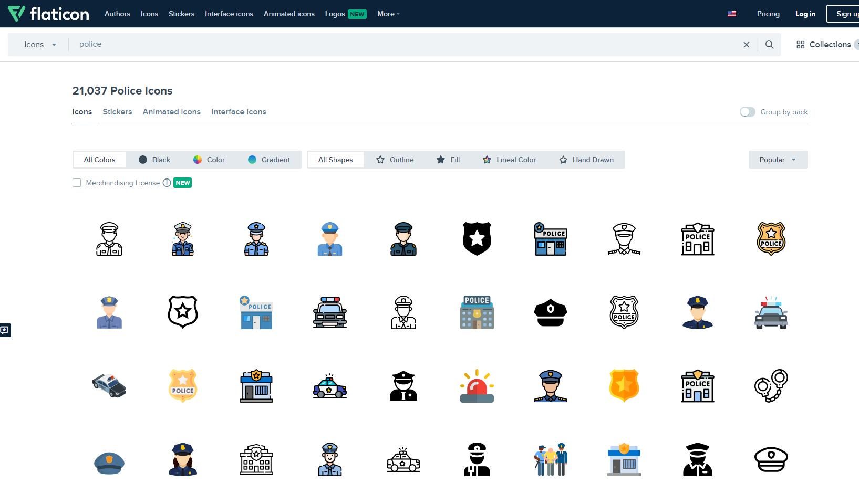Open the Popular sort dropdown
Viewport: 859px width, 504px height.
(778, 160)
